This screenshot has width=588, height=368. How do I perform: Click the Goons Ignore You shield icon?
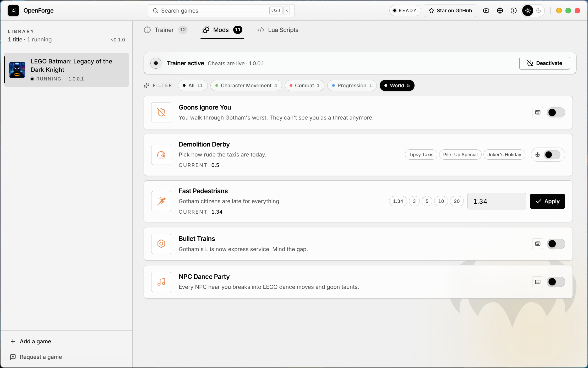(x=161, y=112)
